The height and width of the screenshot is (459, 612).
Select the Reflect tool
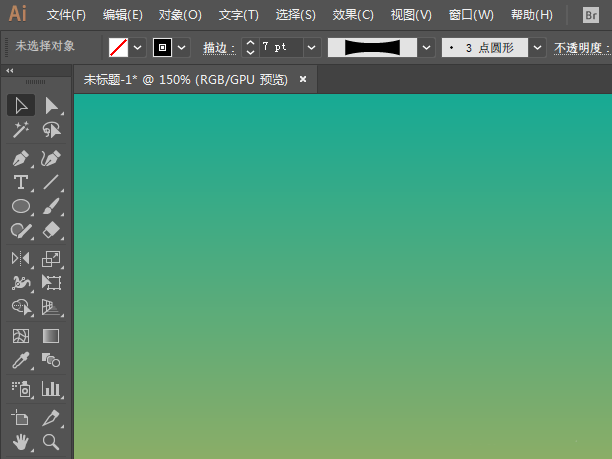click(x=21, y=258)
